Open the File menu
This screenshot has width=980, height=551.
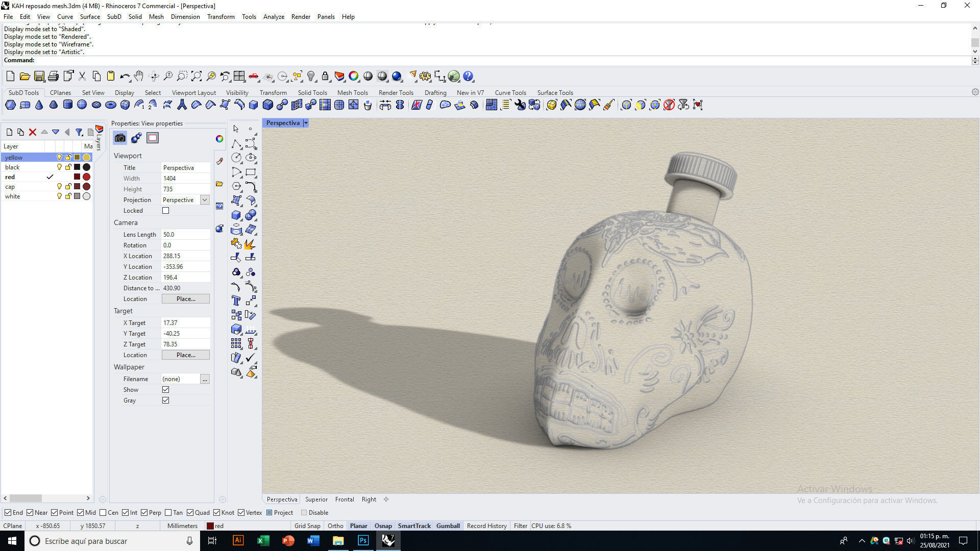8,17
